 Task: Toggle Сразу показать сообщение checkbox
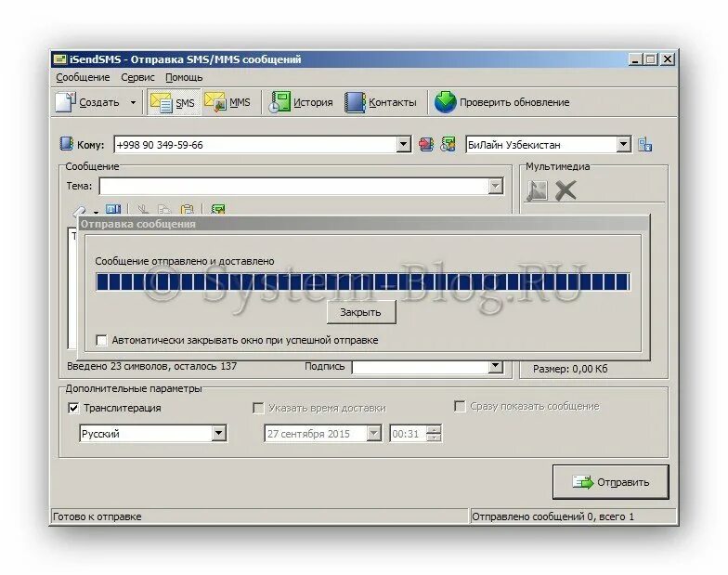460,407
